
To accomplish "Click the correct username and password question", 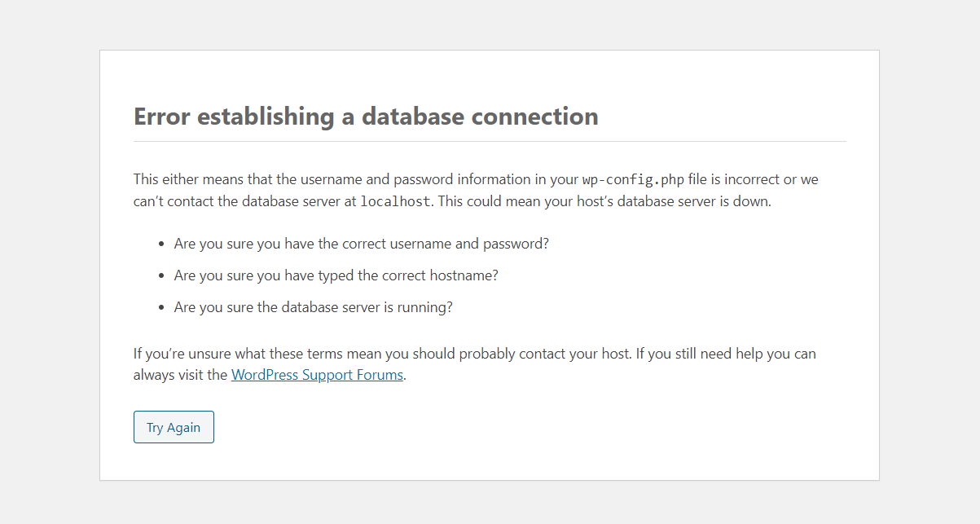I will pos(362,244).
